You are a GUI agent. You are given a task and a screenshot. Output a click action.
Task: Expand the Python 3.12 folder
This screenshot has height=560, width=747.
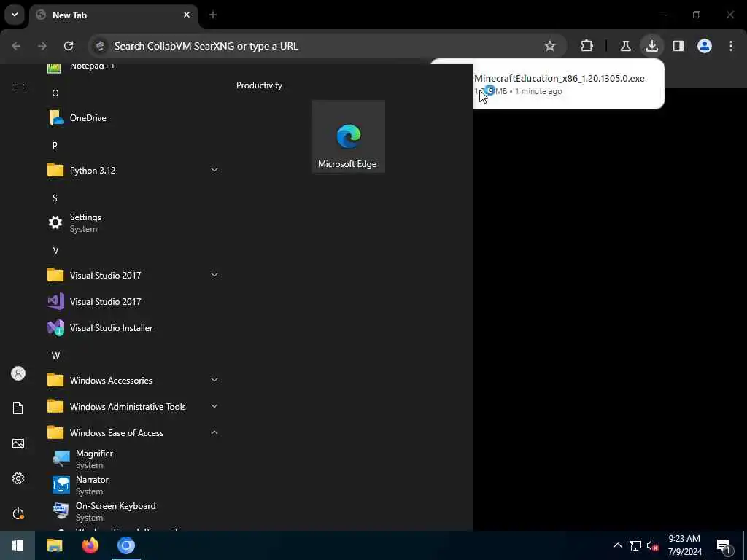pos(133,170)
